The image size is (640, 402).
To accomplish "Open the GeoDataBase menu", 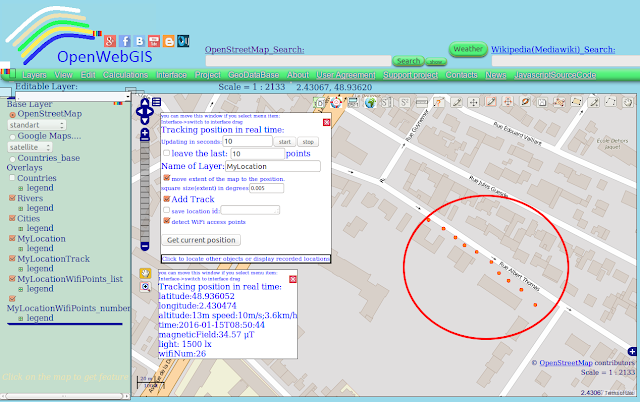I will click(x=253, y=75).
